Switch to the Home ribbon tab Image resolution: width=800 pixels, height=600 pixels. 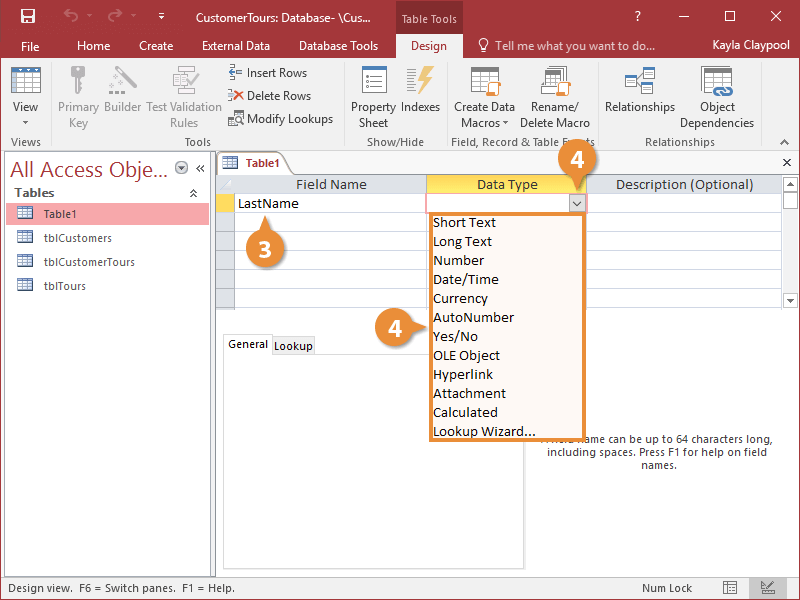93,46
